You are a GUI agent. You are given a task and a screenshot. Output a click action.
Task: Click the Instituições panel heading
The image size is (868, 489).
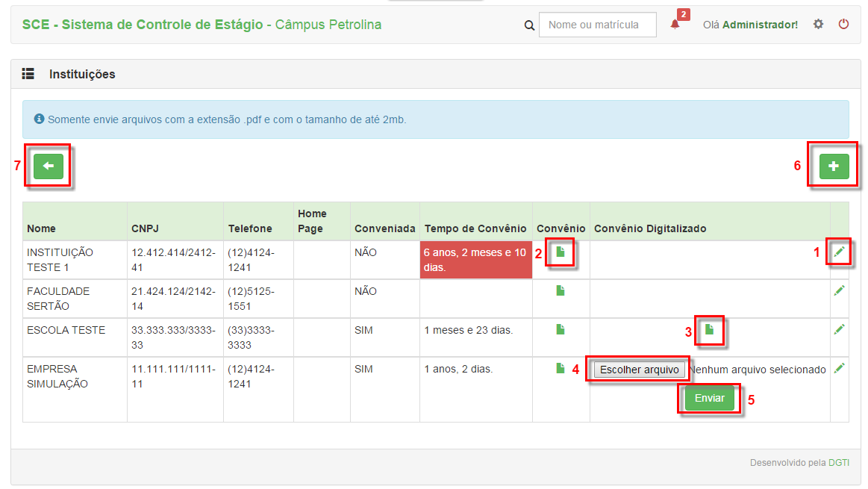click(82, 74)
